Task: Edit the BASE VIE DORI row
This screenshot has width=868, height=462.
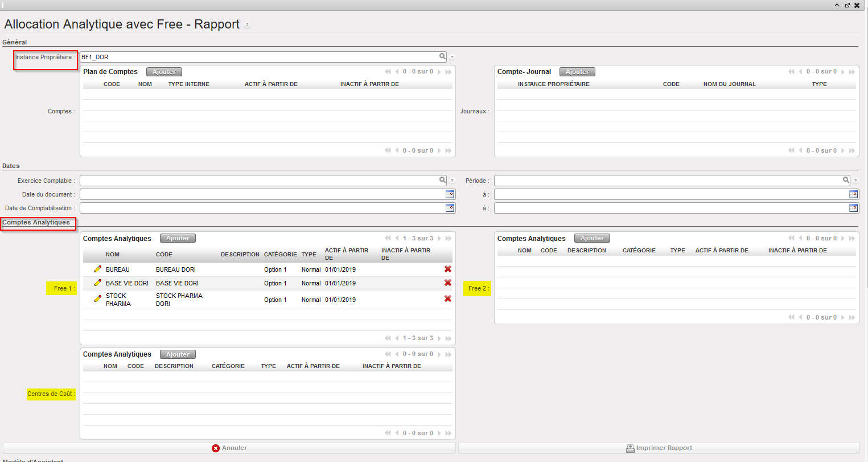Action: (98, 283)
